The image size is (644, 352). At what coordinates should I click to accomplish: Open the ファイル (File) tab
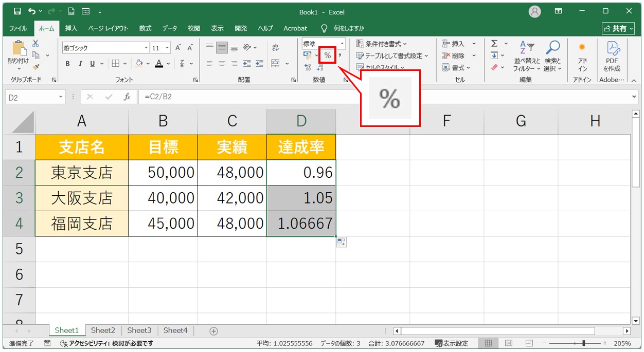19,28
